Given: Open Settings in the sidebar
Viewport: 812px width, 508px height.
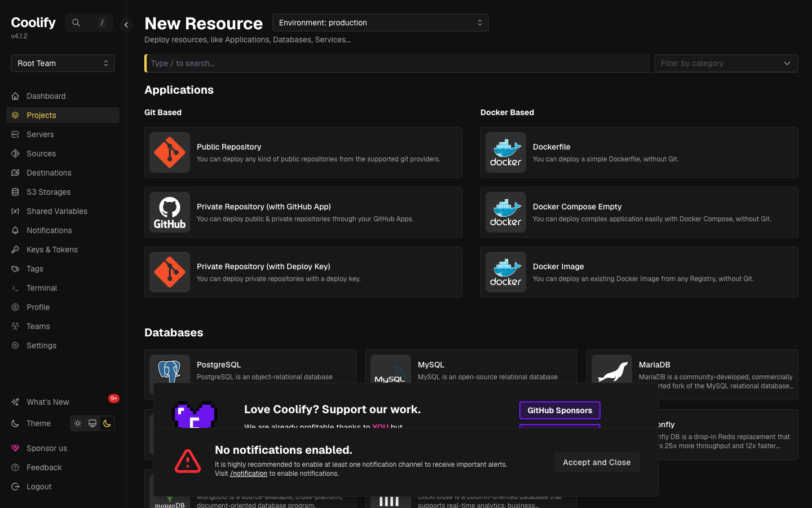Looking at the screenshot, I should pyautogui.click(x=63, y=345).
